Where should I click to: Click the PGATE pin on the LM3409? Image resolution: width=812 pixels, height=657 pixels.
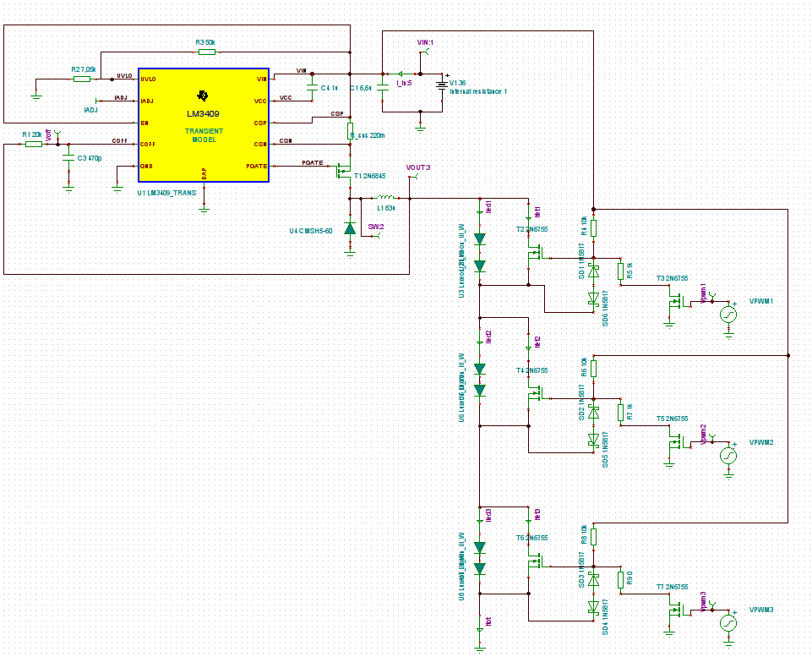(257, 167)
